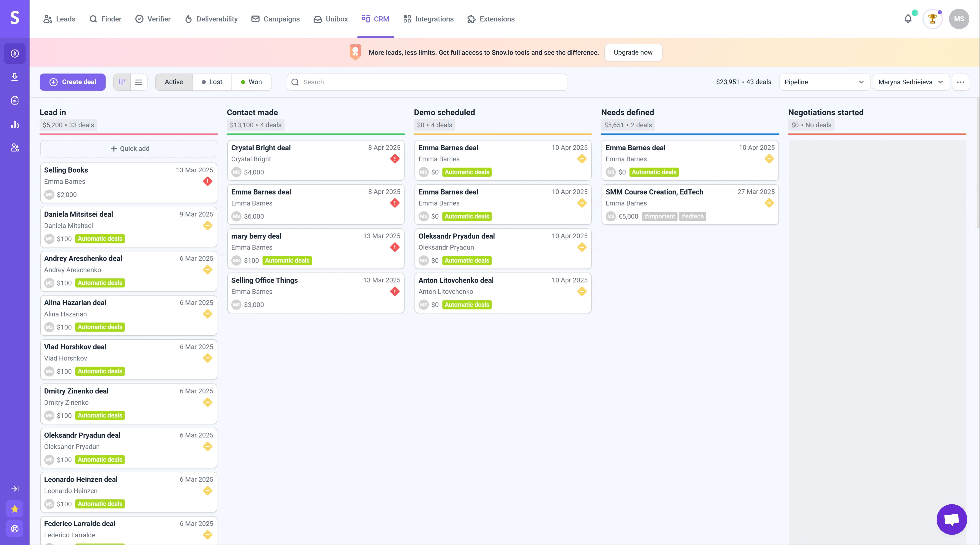This screenshot has height=545, width=980.
Task: Click the sidebar import download icon
Action: pos(15,77)
